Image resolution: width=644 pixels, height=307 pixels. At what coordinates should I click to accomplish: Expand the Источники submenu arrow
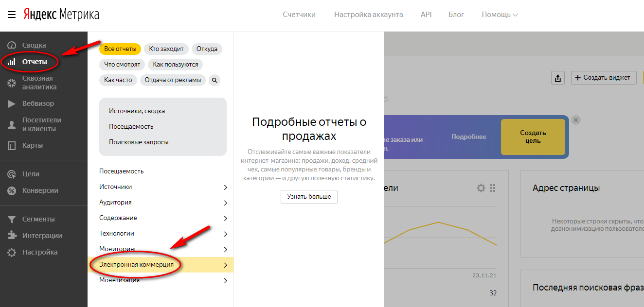coord(225,187)
